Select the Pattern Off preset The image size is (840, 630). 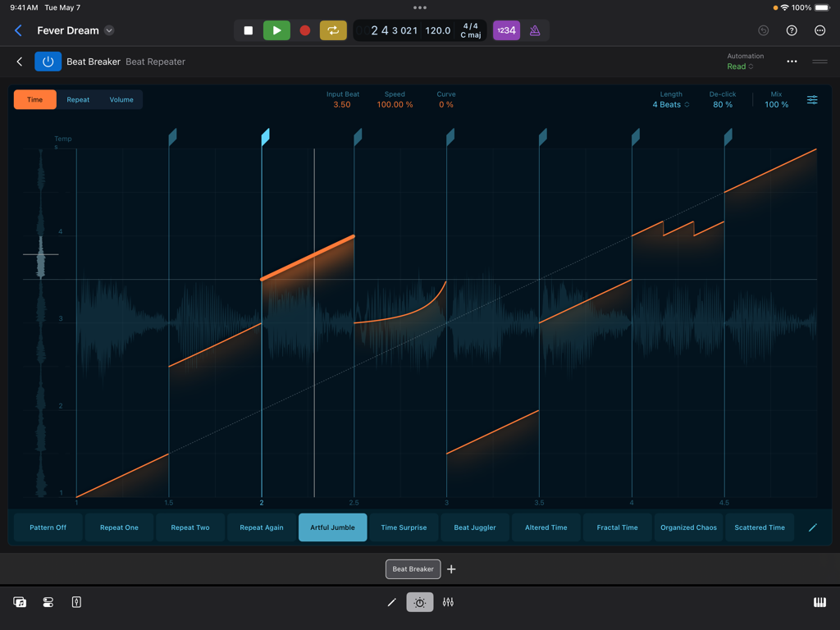(x=47, y=527)
